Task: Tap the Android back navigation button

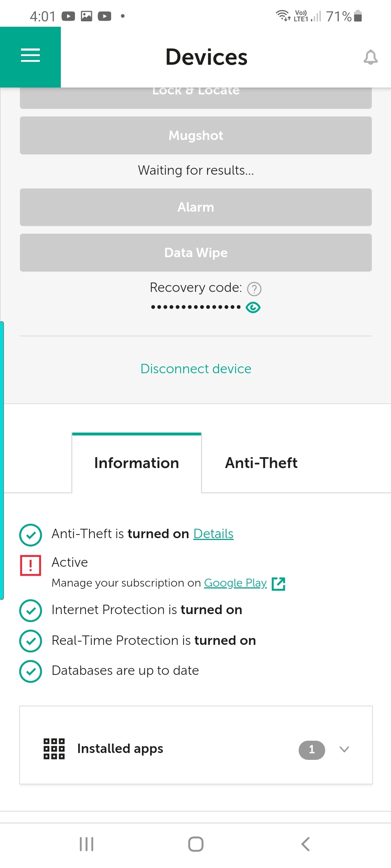Action: (305, 844)
